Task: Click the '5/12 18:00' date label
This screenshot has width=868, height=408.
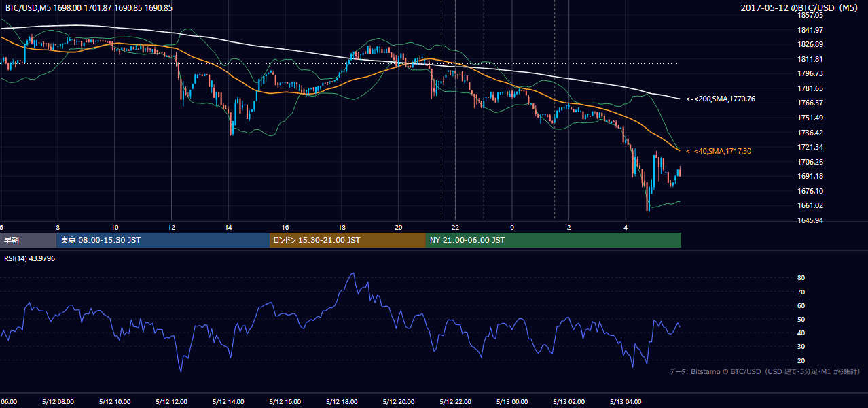Action: 341,401
